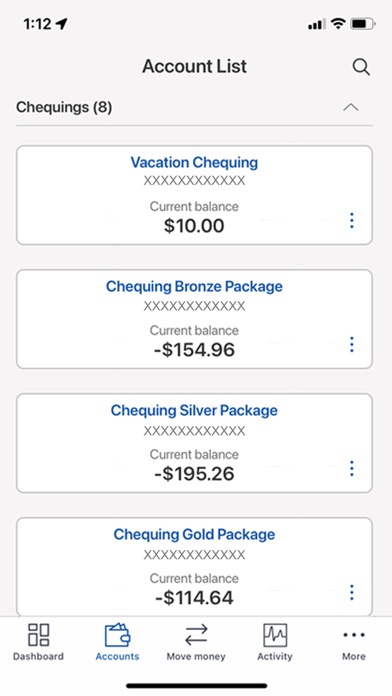Open the Activity chart icon
Viewport: 392px width, 696px height.
tap(275, 635)
